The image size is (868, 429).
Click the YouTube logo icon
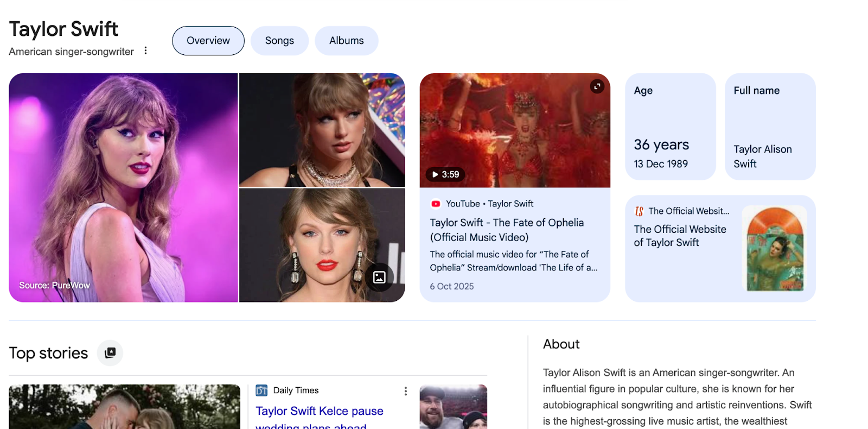point(436,204)
